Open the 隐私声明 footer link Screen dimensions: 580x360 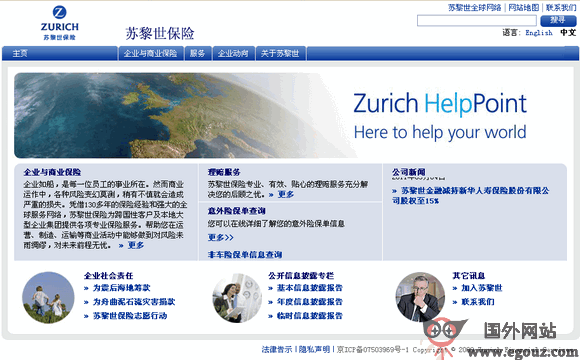pyautogui.click(x=314, y=349)
